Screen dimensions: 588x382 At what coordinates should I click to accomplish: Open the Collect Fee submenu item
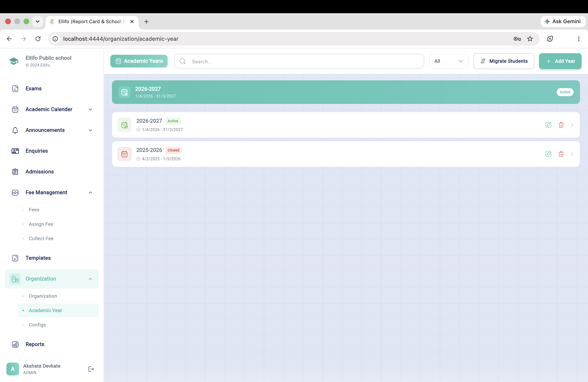(x=41, y=238)
